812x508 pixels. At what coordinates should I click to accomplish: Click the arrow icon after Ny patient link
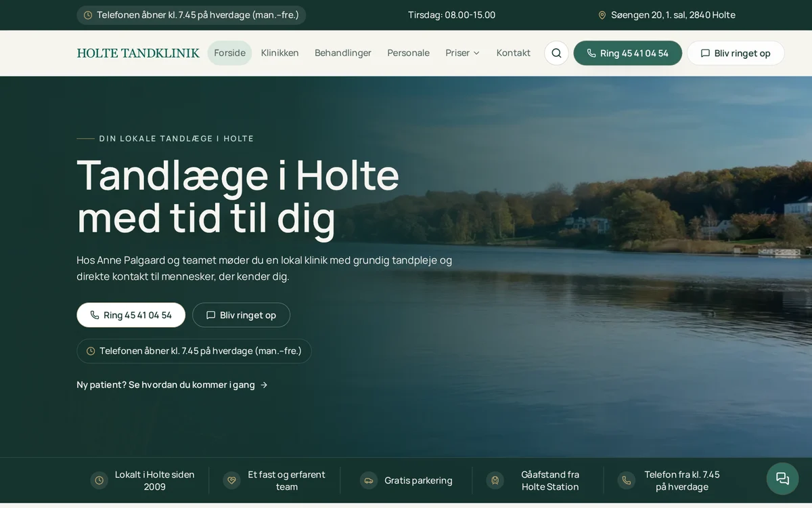coord(264,385)
